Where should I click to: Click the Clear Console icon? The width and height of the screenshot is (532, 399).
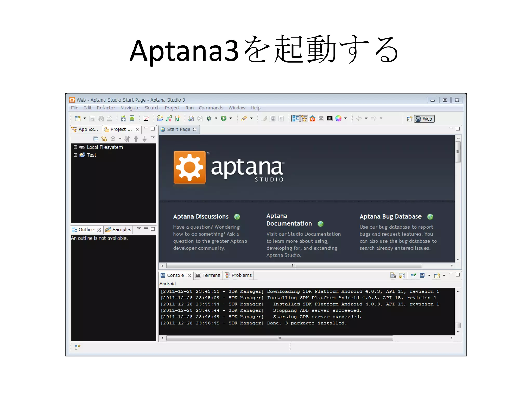(393, 276)
